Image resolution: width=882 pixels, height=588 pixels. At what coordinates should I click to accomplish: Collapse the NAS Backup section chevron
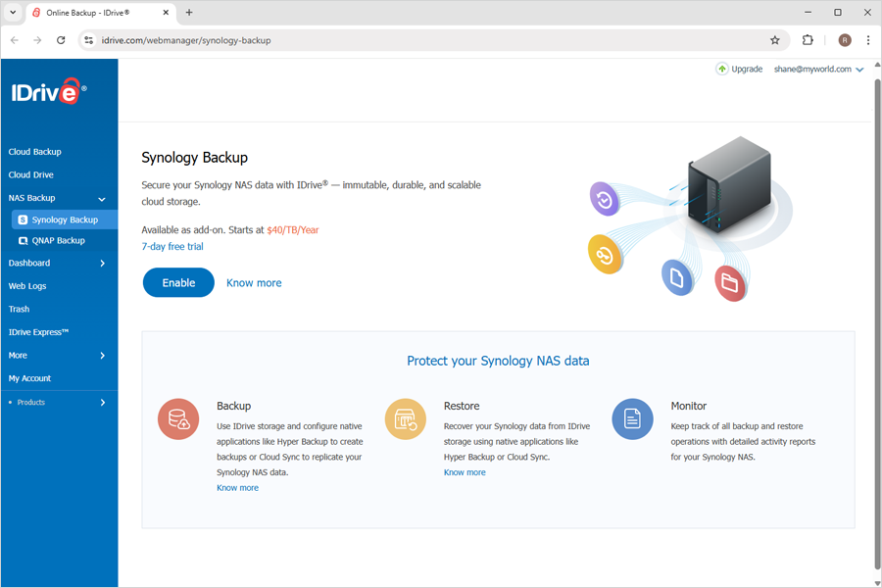102,199
